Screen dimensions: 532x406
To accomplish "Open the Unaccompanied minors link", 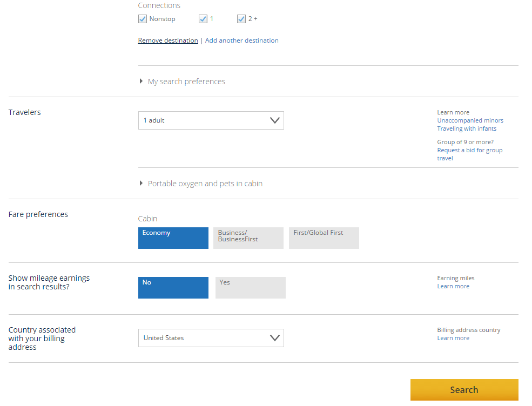I will (470, 120).
